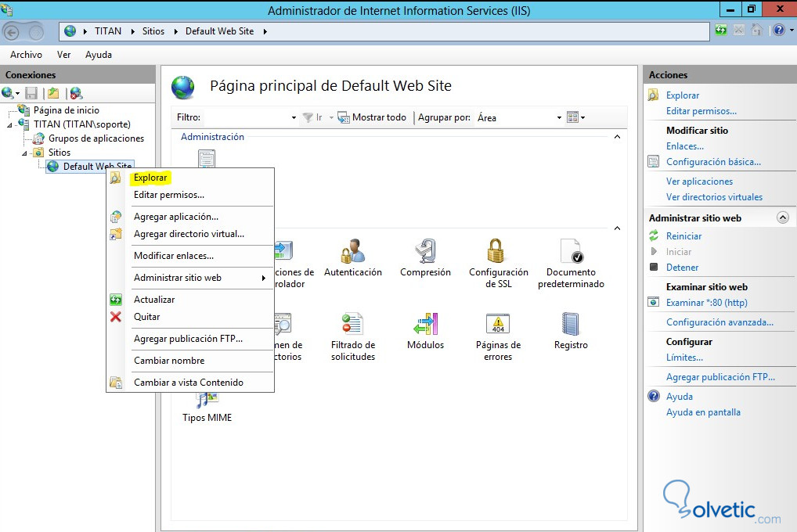Choose Explorar in the context menu
The image size is (797, 532).
150,178
